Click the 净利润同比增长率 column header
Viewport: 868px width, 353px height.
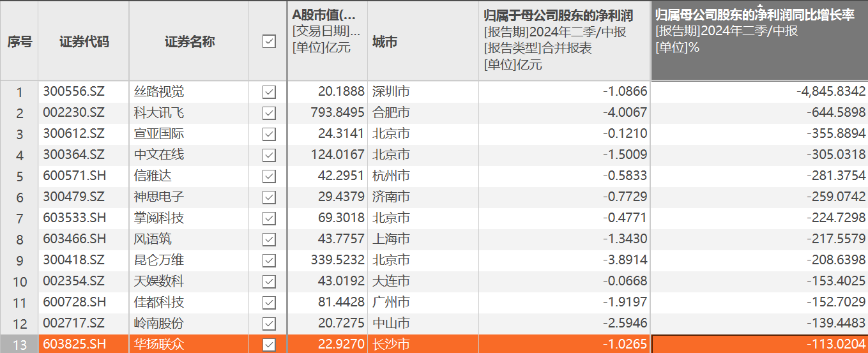(759, 41)
